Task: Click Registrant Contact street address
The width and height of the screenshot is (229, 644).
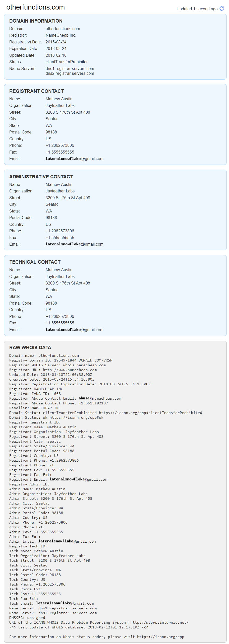Action: point(68,112)
